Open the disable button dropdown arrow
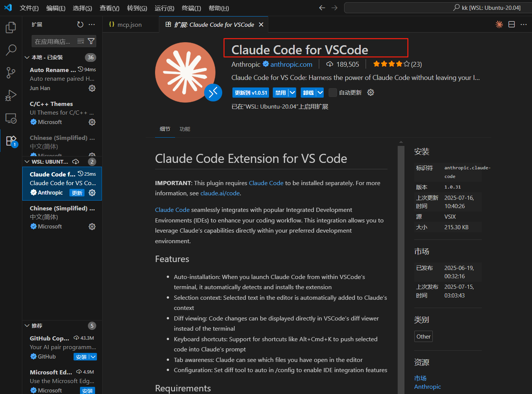The height and width of the screenshot is (394, 532). 292,92
